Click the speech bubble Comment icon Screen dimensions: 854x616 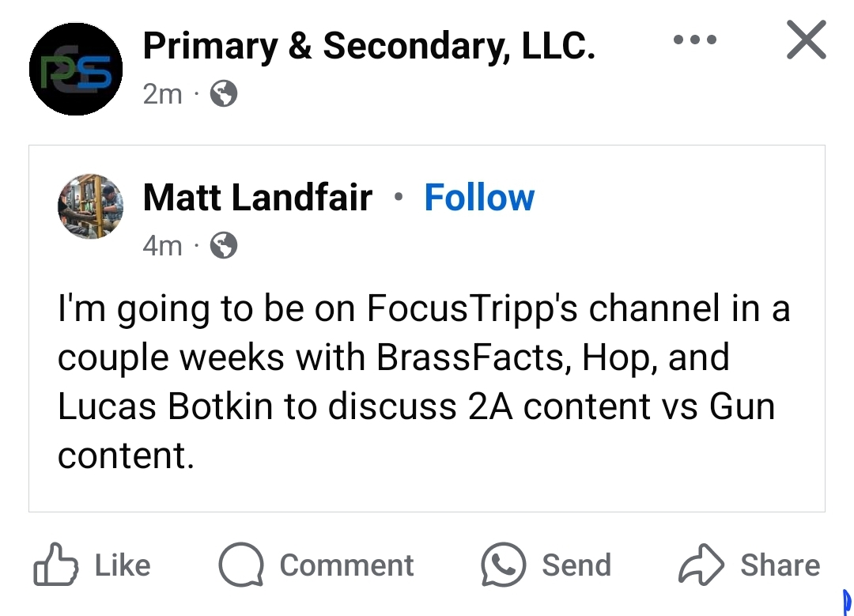[x=241, y=565]
